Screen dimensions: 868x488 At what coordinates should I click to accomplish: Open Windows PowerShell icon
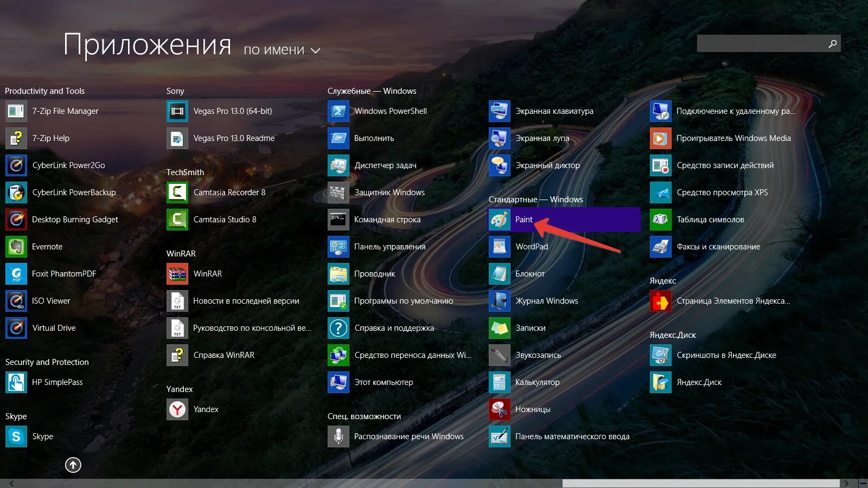point(339,111)
